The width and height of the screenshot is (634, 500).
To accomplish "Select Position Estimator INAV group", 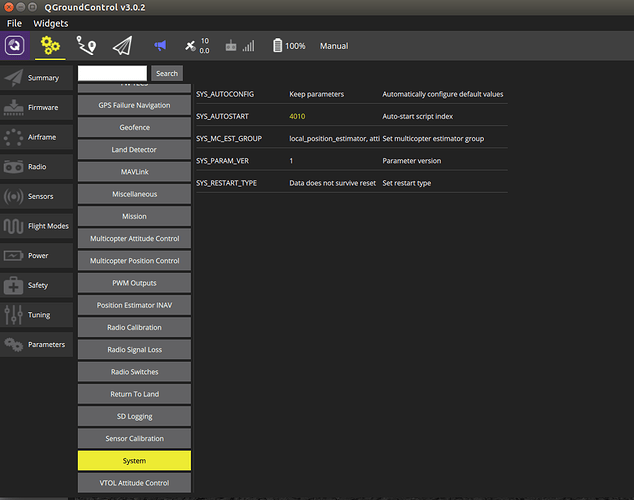I will point(134,305).
